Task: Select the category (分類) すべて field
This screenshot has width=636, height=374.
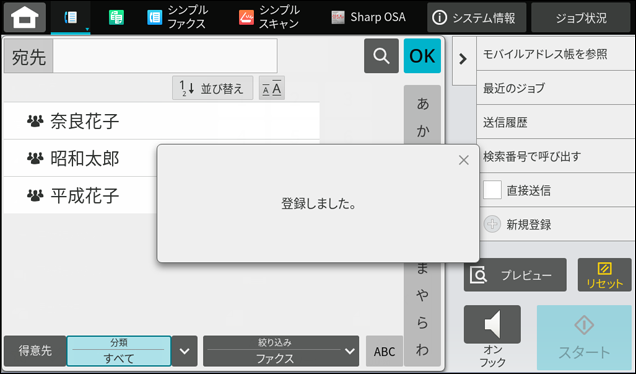Action: 119,351
